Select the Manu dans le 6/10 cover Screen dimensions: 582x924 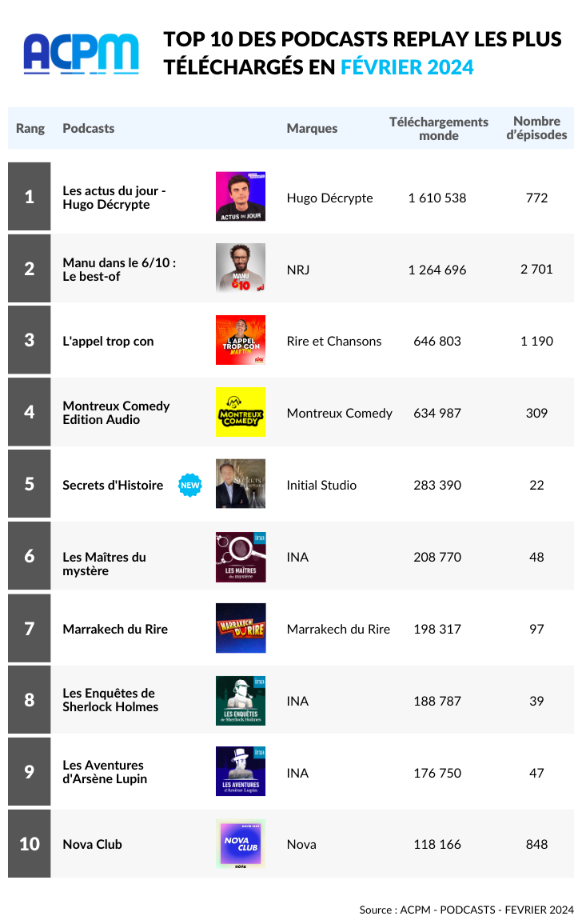pos(241,268)
